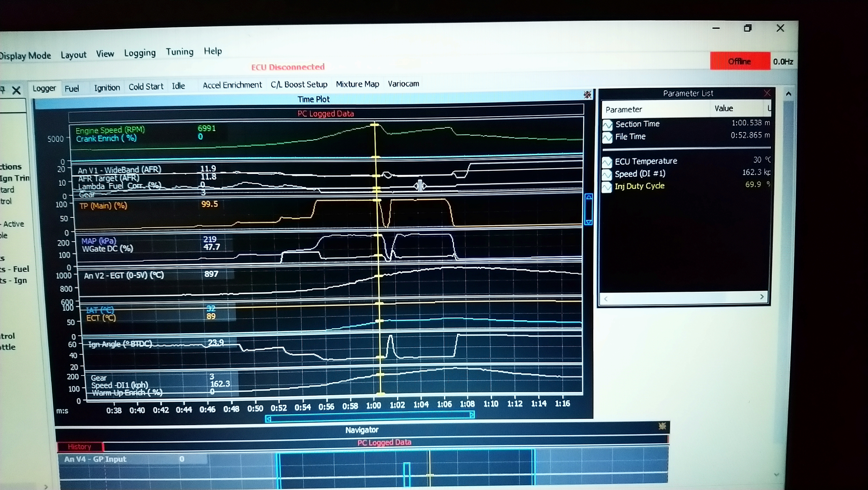This screenshot has height=490, width=868.
Task: Click the Navigator settings gear icon
Action: [x=662, y=426]
